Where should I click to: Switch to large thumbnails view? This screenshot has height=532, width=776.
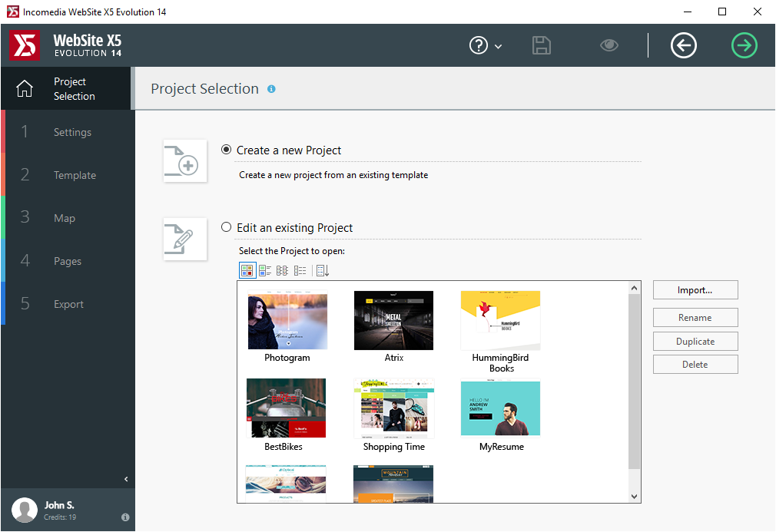(x=247, y=270)
